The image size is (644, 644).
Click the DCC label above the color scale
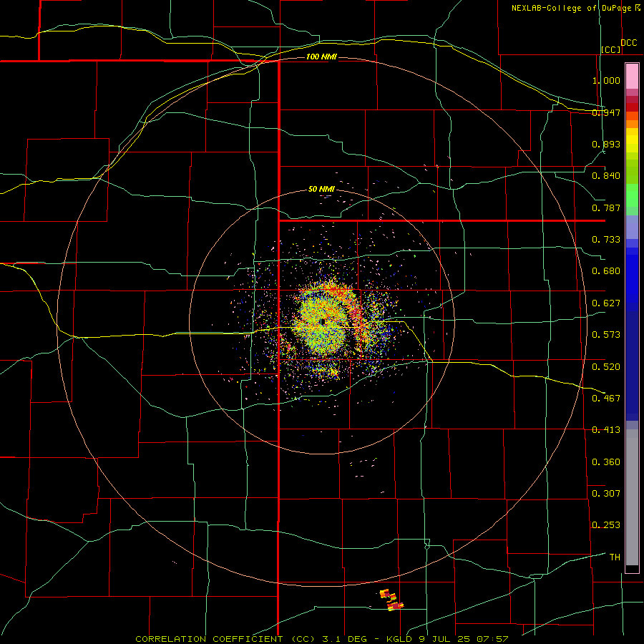[628, 43]
